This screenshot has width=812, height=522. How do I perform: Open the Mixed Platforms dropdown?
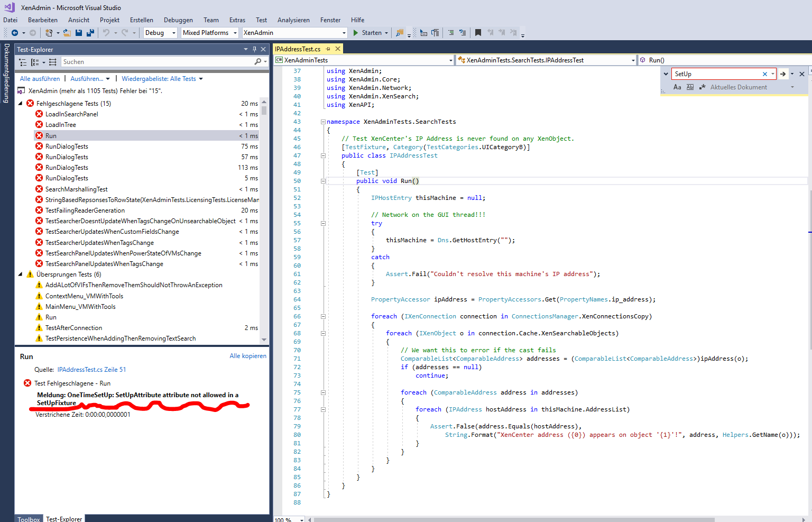click(x=210, y=33)
